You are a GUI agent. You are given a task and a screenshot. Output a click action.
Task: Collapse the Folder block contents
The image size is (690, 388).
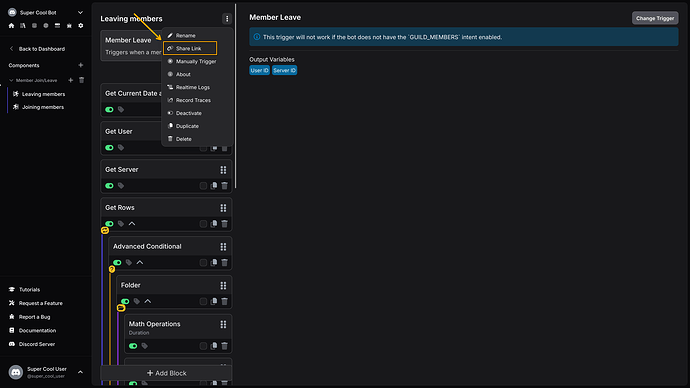[148, 301]
